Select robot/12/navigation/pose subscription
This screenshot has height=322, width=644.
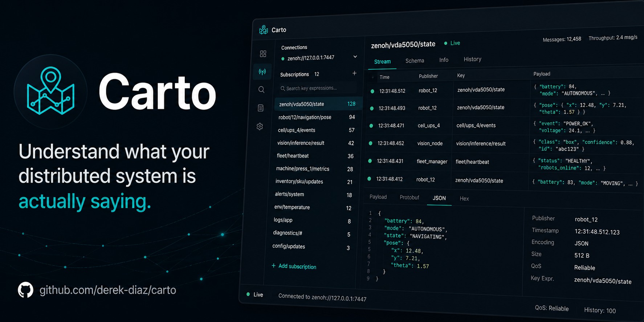[x=316, y=117]
